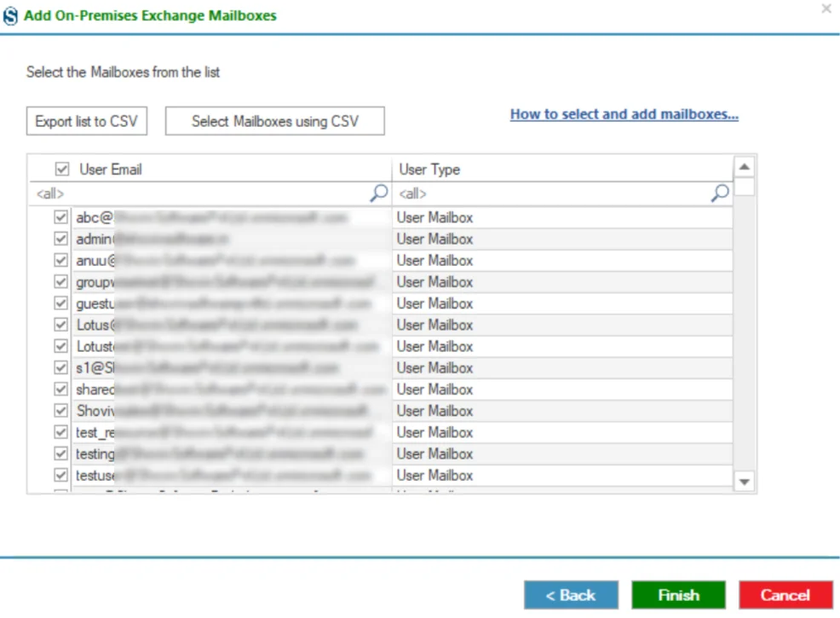Image resolution: width=840 pixels, height=618 pixels.
Task: Uncheck the s1@S mailbox checkbox
Action: pyautogui.click(x=61, y=367)
